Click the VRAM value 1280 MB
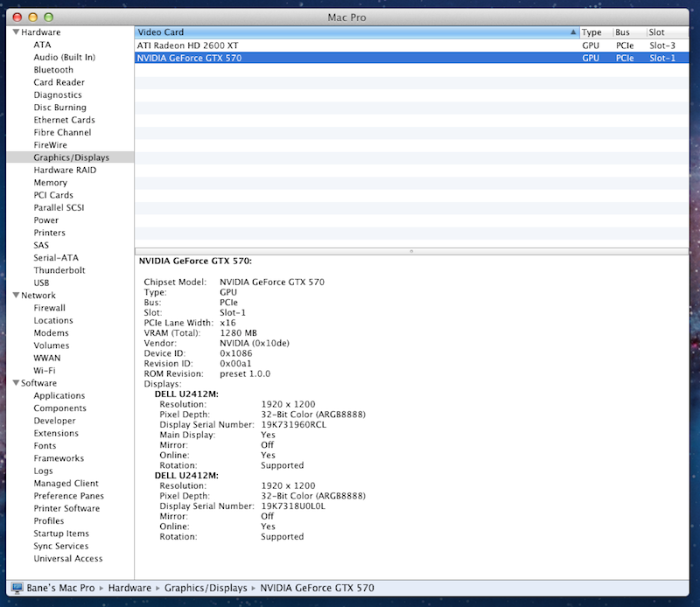Screen dimensions: 700x607 click(238, 332)
